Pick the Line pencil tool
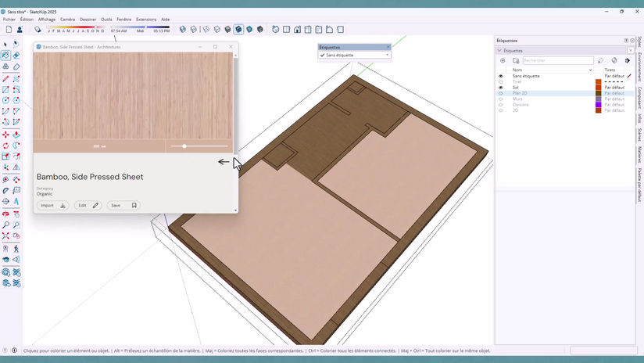Viewport: 644px width, 363px height. (5, 78)
